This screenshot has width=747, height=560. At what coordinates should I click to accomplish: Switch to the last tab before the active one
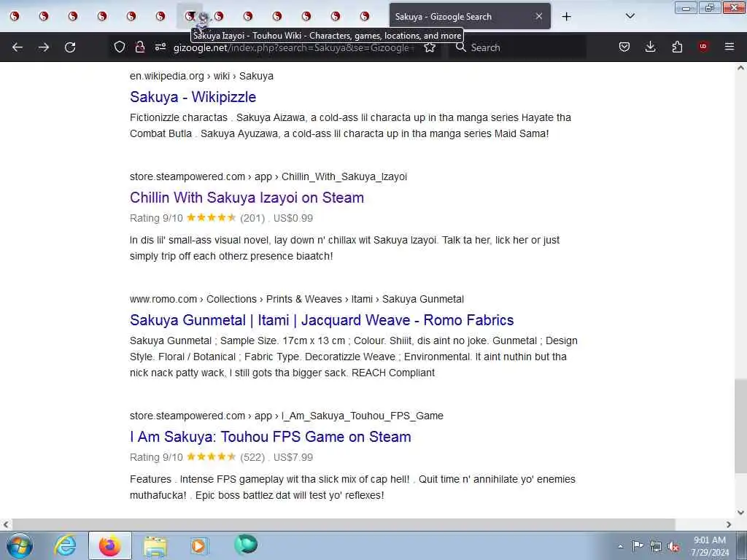(x=365, y=16)
